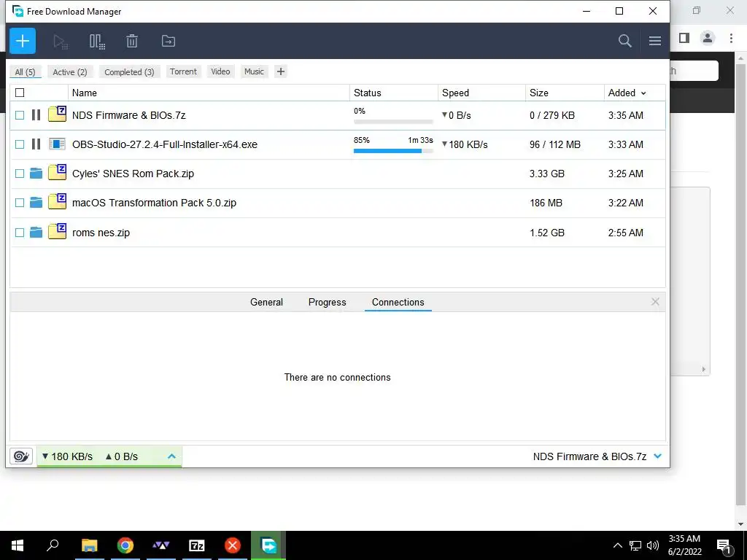
Task: Click the Move to folder toolbar icon
Action: [x=169, y=41]
